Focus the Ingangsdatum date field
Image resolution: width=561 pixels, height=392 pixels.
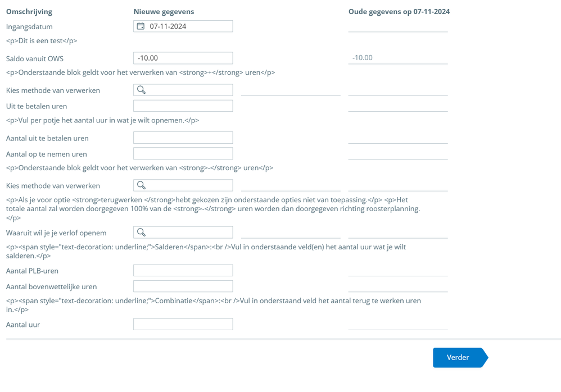(183, 26)
